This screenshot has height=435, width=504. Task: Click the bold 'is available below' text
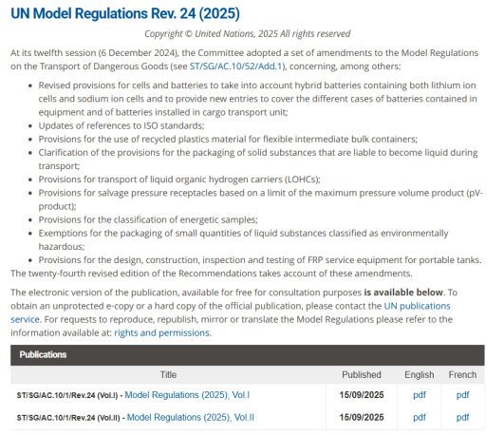pyautogui.click(x=403, y=293)
